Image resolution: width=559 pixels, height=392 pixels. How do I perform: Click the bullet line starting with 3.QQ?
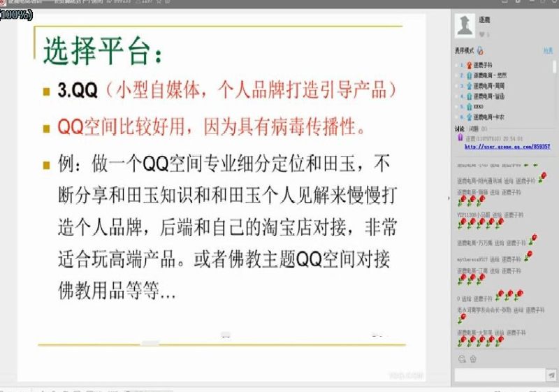(227, 90)
